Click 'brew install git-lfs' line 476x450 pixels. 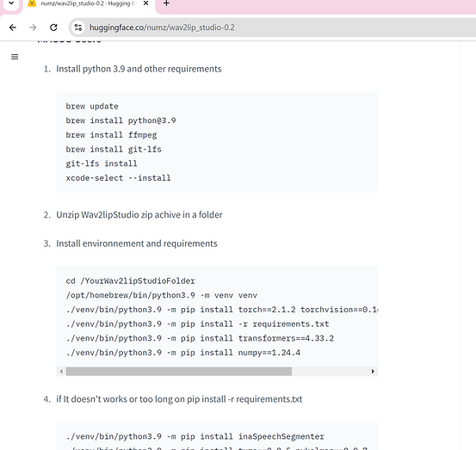tap(114, 150)
